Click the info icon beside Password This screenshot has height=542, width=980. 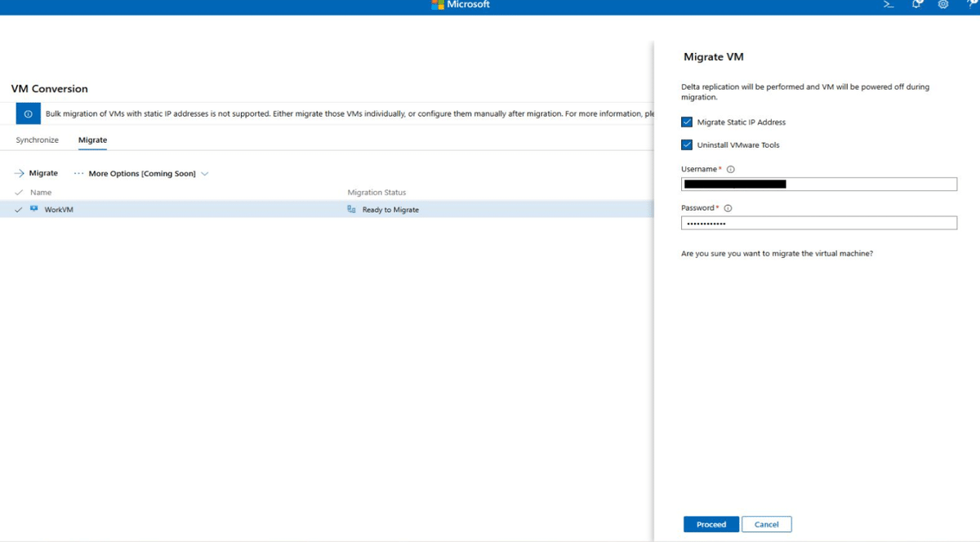728,207
